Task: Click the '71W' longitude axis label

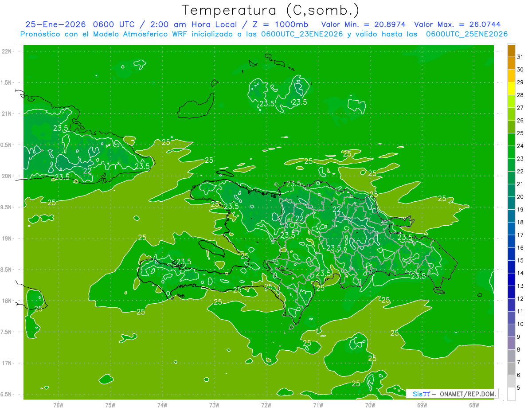Action: [318, 405]
